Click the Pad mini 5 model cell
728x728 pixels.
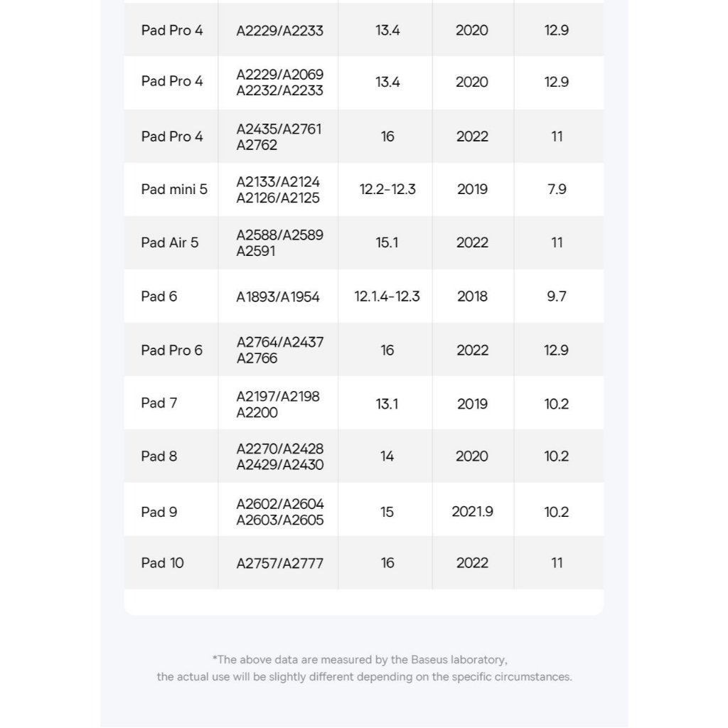[174, 189]
